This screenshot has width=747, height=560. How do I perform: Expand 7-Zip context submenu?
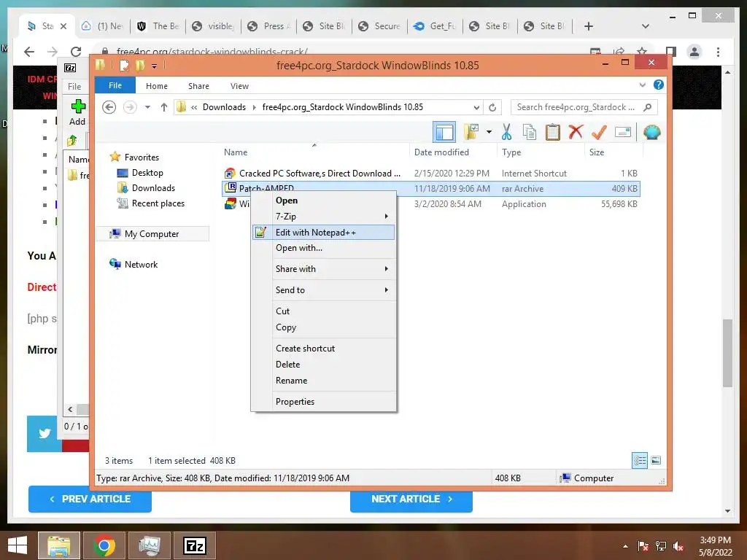[324, 216]
